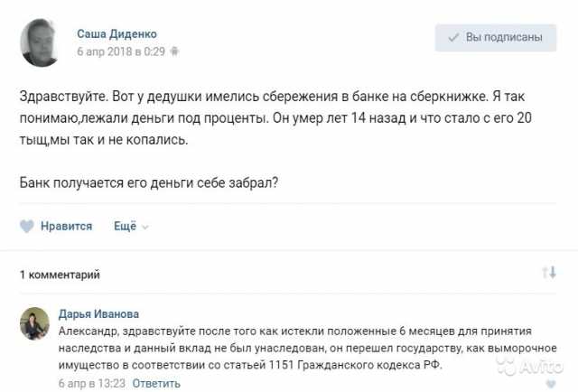Viewport: 578px width, 392px height.
Task: Open commenter name link «Дарья Иванова»
Action: pos(98,313)
